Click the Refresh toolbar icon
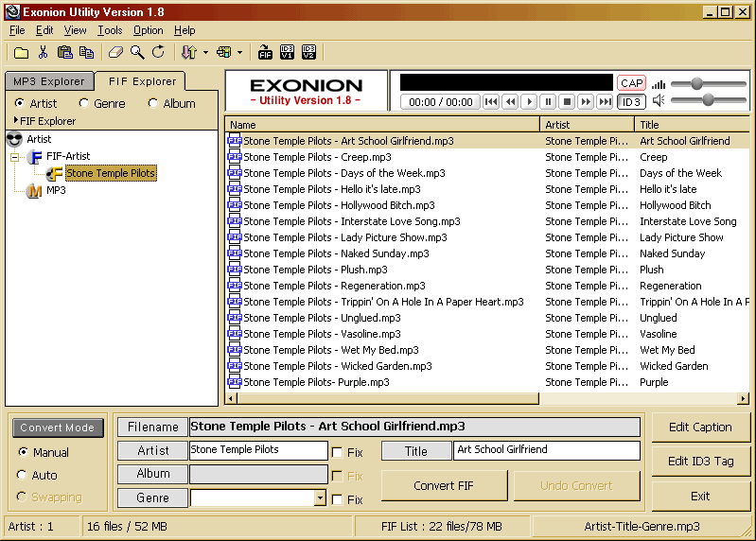The image size is (756, 541). [x=158, y=52]
